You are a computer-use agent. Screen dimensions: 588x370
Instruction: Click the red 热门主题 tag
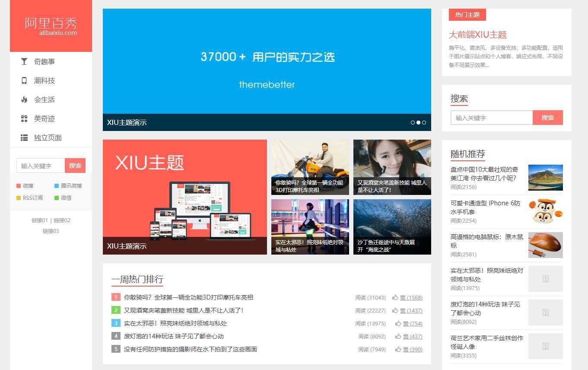pyautogui.click(x=467, y=14)
